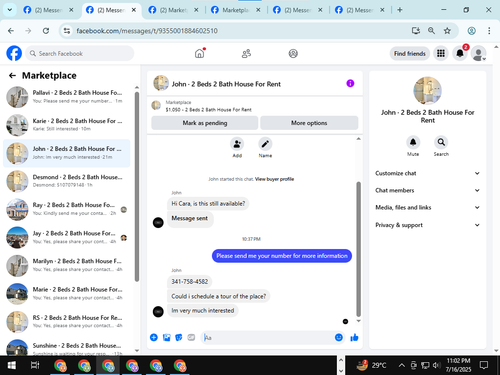This screenshot has width=500, height=375.
Task: Open Chrome three-dot menu
Action: [489, 31]
